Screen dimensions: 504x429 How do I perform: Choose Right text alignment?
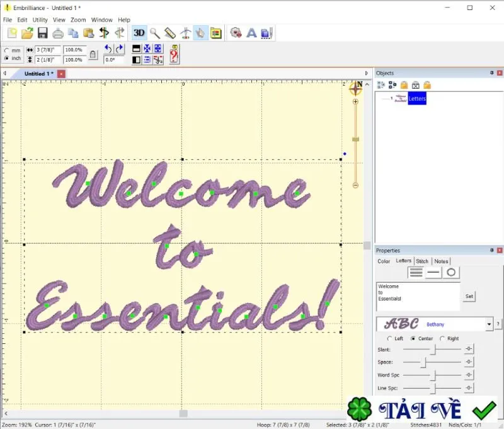[x=442, y=338]
